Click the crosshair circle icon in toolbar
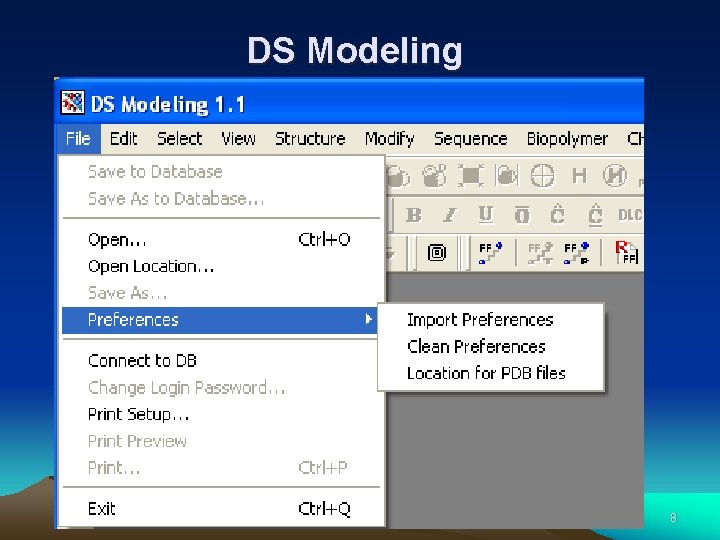720x540 pixels. pos(543,176)
